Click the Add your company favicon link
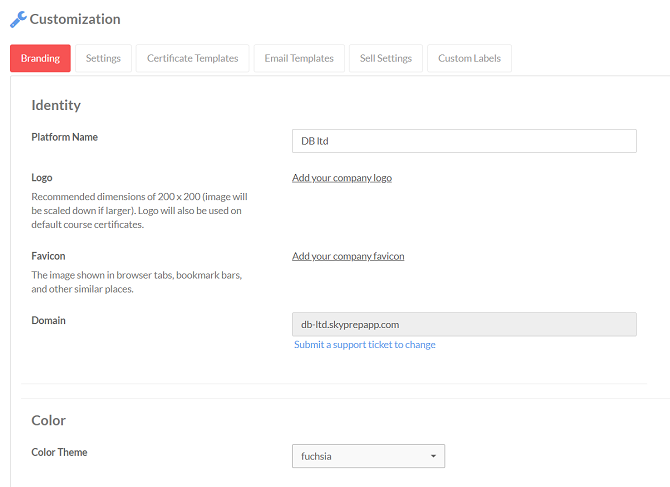The height and width of the screenshot is (487, 670). (348, 256)
